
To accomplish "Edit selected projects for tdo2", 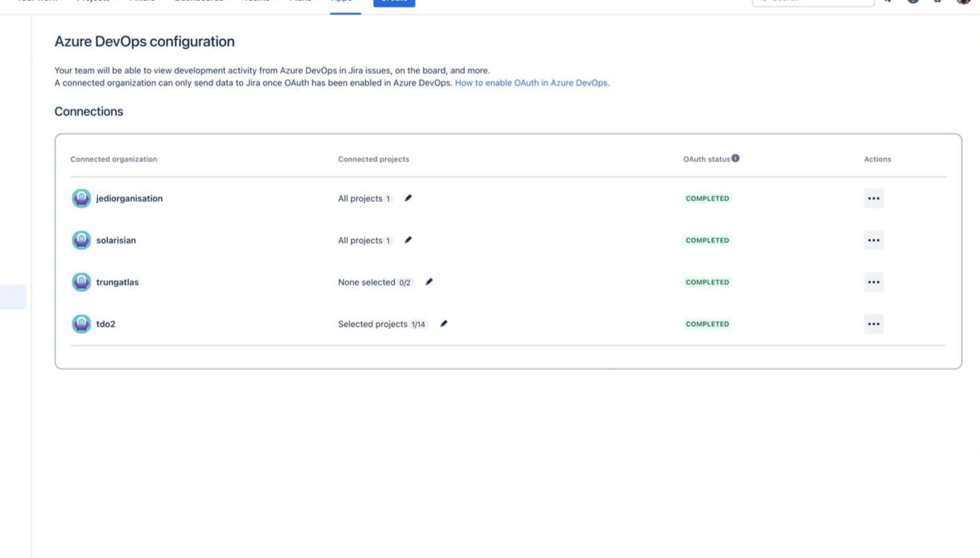I will click(444, 323).
